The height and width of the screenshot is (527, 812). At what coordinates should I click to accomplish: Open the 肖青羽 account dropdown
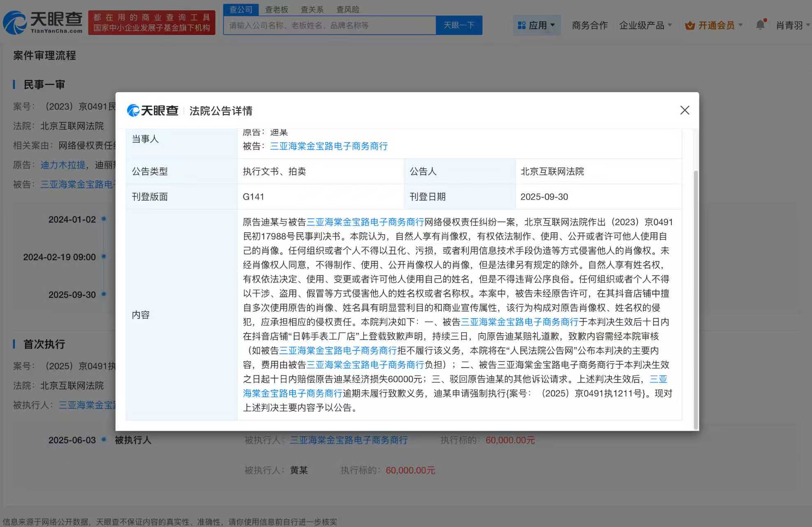791,25
